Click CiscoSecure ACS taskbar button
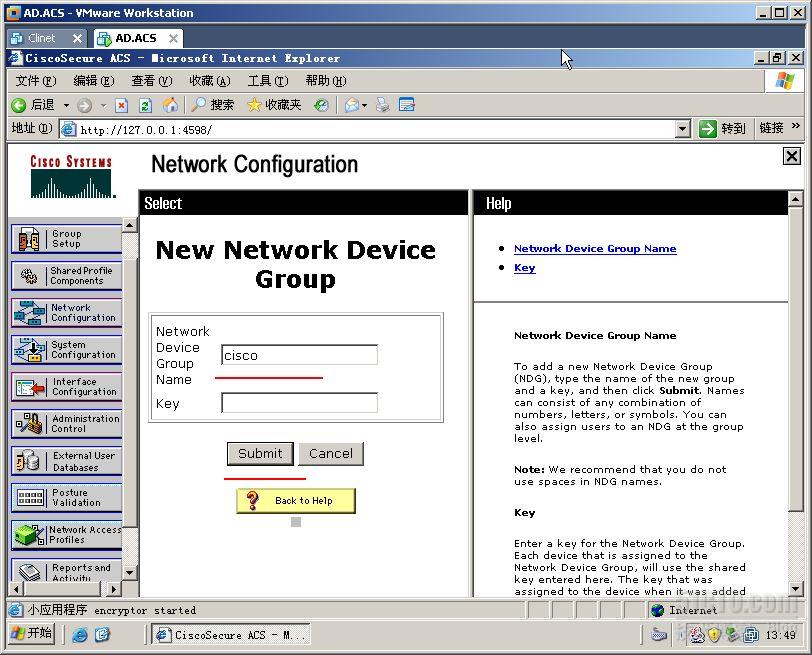The height and width of the screenshot is (655, 812). coord(231,634)
